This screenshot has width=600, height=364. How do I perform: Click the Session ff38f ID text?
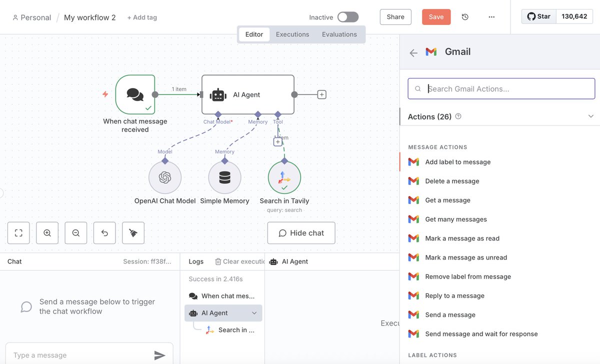point(147,261)
